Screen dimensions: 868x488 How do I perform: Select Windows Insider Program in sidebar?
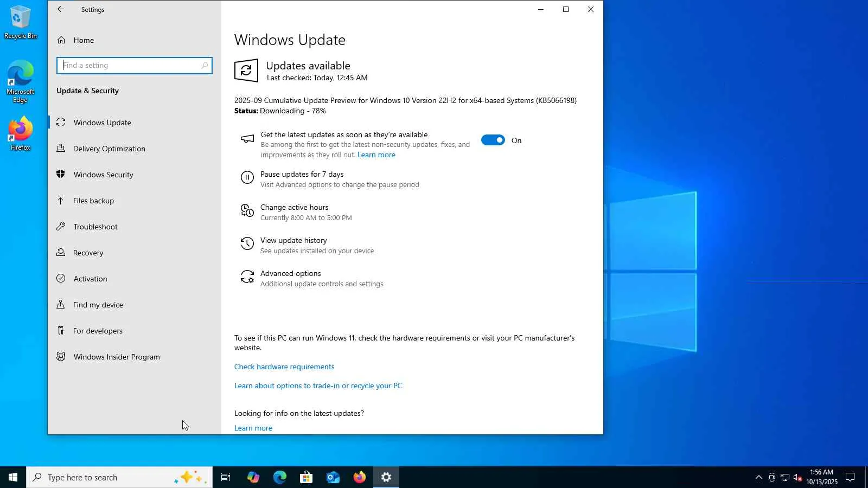click(117, 357)
